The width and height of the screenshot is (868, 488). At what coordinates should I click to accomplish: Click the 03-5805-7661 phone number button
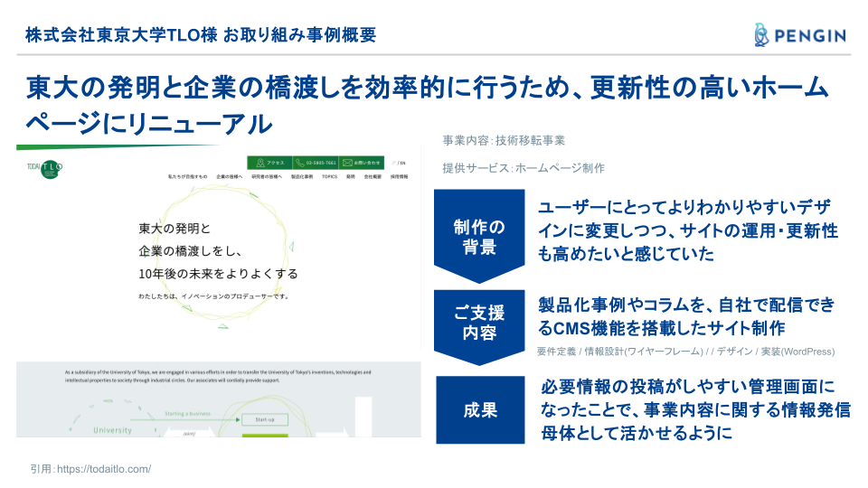tap(316, 163)
